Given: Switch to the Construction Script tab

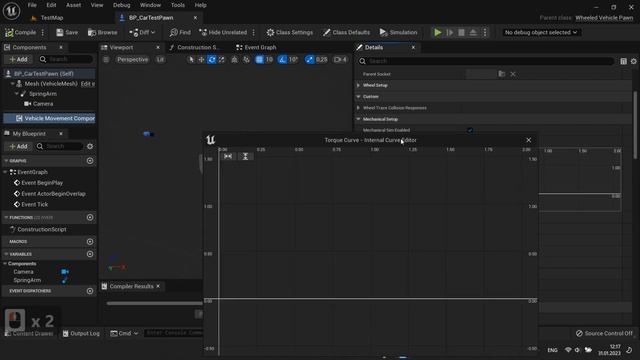Looking at the screenshot, I should click(195, 47).
